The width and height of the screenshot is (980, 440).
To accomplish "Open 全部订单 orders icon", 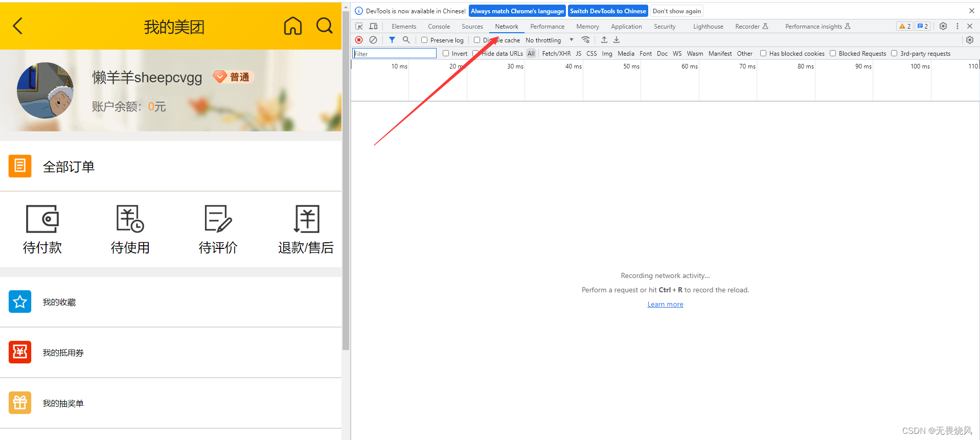I will point(20,166).
